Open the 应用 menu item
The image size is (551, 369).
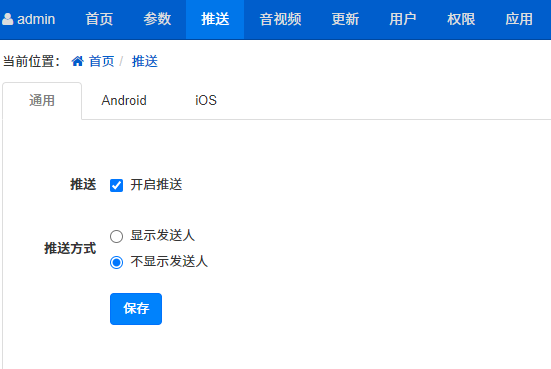pos(519,19)
